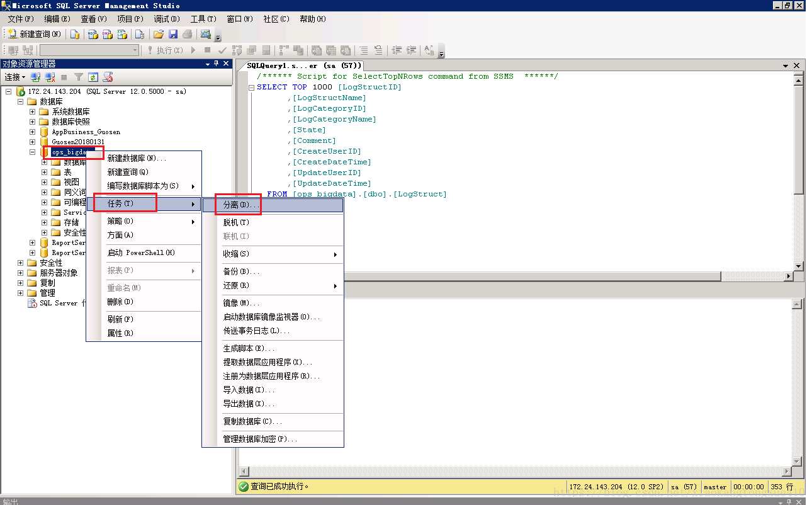Collapse the 172.24.143.204 server node
812x505 pixels.
(8, 91)
